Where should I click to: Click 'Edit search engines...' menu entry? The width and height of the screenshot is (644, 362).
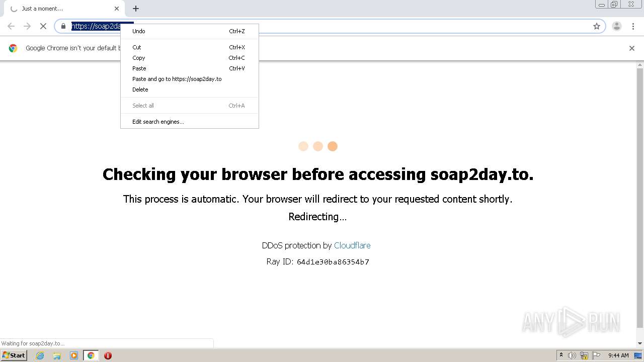pyautogui.click(x=190, y=122)
